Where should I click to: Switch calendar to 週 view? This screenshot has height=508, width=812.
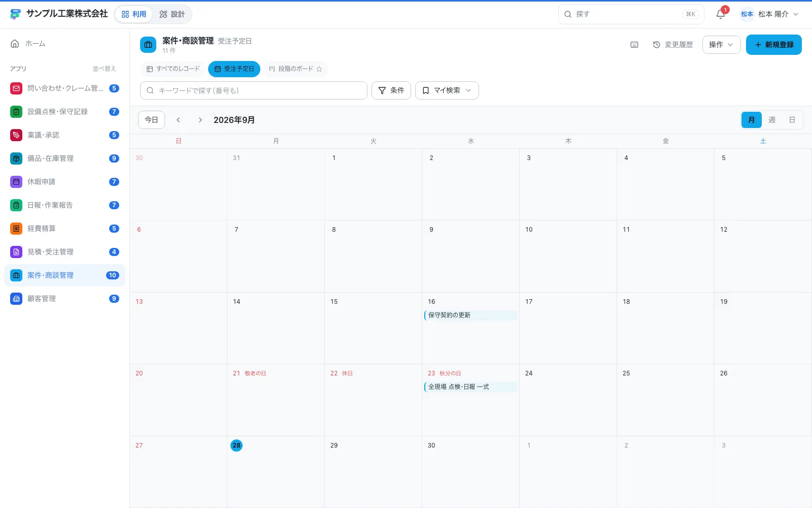click(x=772, y=120)
